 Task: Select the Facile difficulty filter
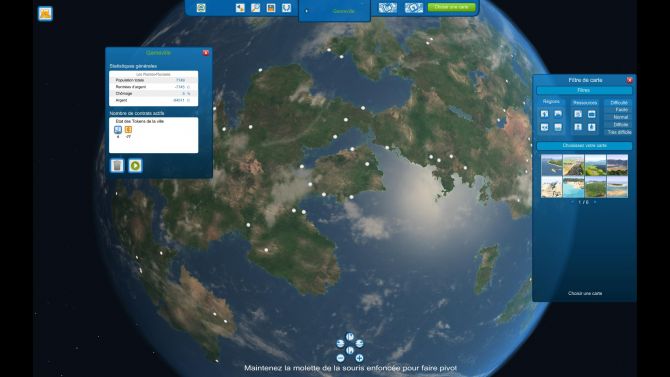pos(622,110)
